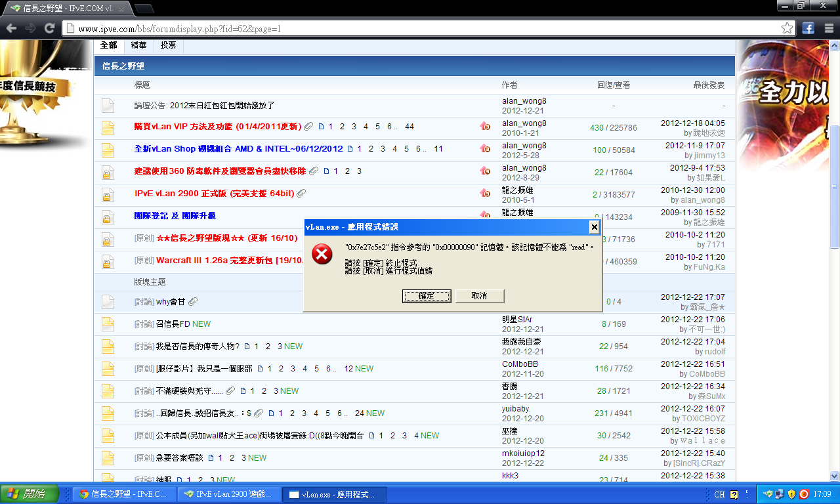The image size is (840, 504).
Task: Click the folder icon beside 急要答案唔該 thread
Action: point(108,458)
